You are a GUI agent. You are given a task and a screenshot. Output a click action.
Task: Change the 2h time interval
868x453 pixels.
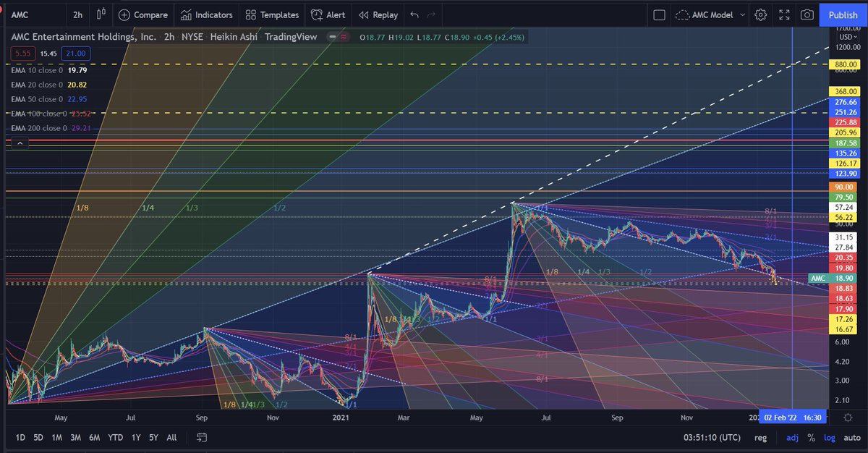tap(77, 14)
